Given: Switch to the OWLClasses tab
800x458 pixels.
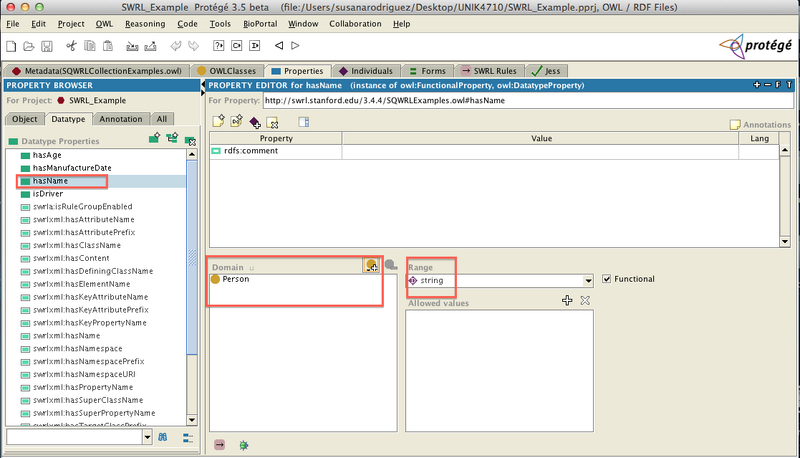Looking at the screenshot, I should coord(227,71).
